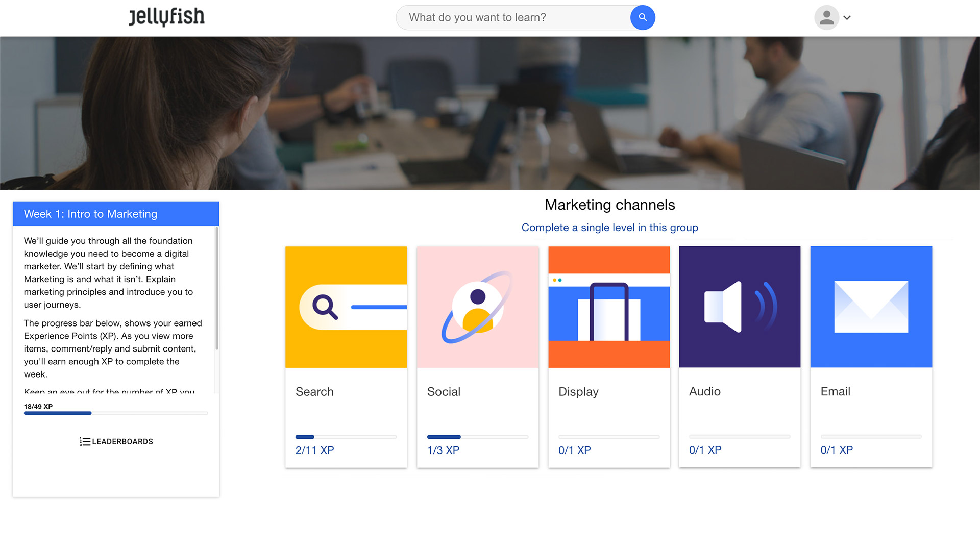Click the Search card 2/11 XP label
The width and height of the screenshot is (980, 551).
point(314,450)
